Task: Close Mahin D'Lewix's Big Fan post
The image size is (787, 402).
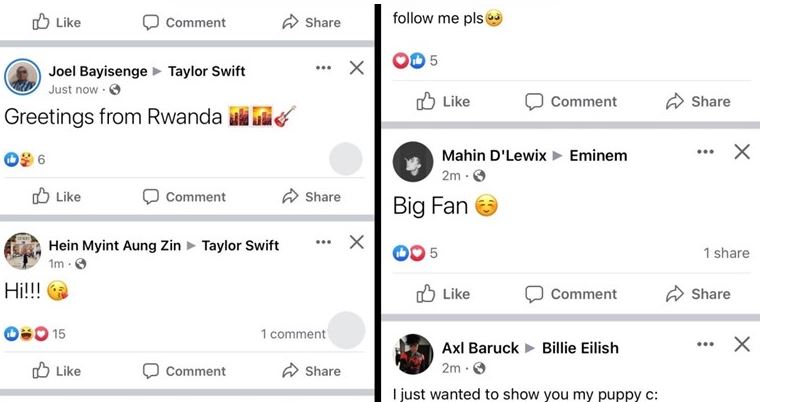Action: tap(742, 152)
